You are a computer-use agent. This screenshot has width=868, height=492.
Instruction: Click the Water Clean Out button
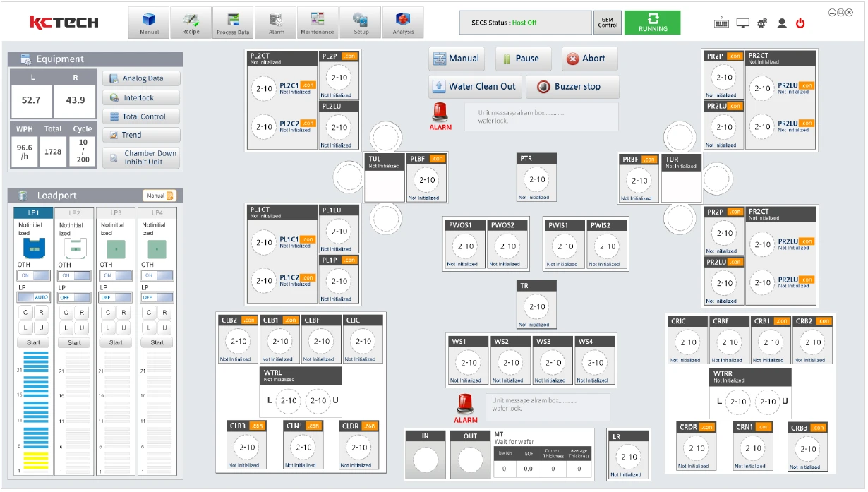[x=475, y=87]
